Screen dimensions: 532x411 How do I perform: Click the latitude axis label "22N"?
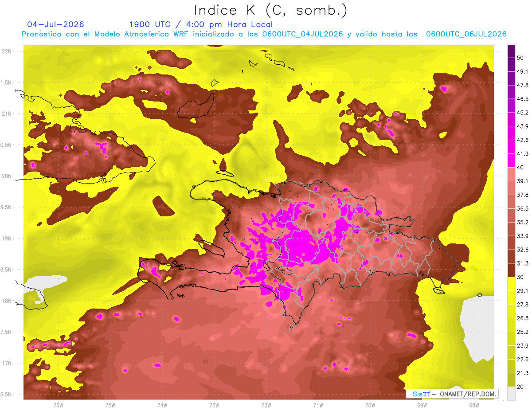click(7, 51)
